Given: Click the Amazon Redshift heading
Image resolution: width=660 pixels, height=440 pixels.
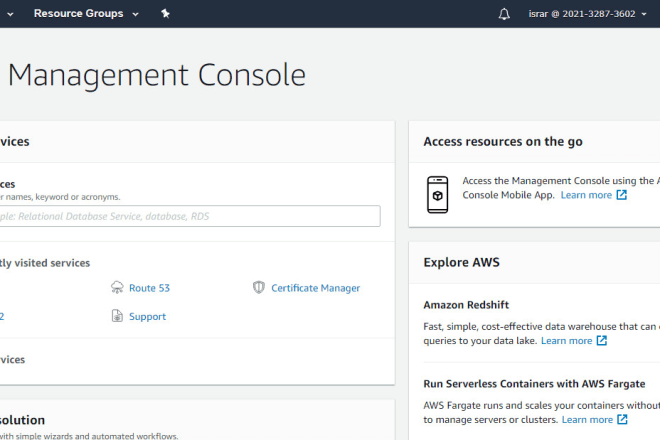Looking at the screenshot, I should (466, 305).
